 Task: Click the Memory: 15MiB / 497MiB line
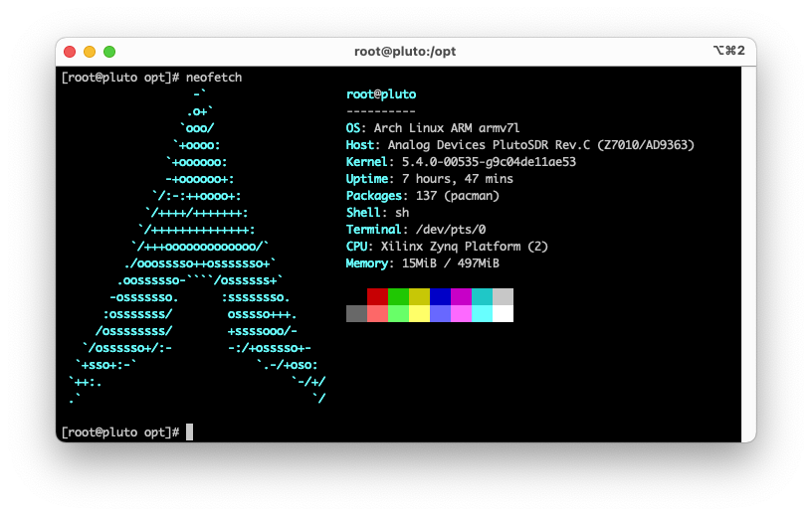[x=423, y=263]
